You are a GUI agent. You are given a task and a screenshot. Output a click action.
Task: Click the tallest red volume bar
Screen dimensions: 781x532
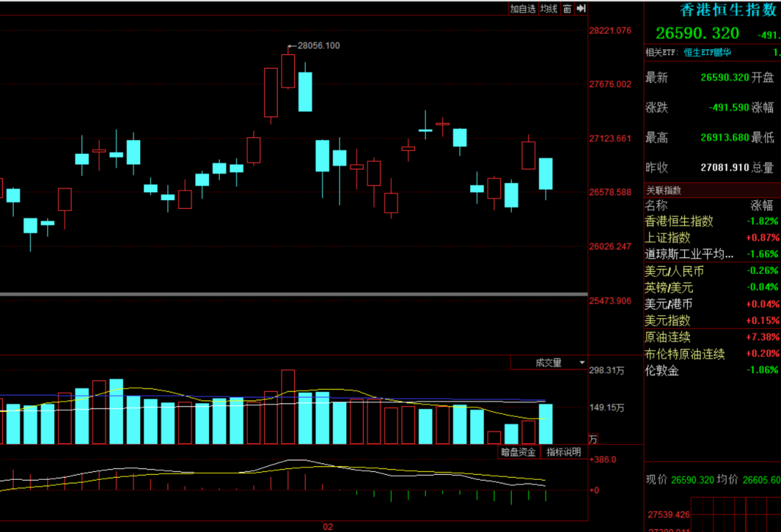(288, 406)
